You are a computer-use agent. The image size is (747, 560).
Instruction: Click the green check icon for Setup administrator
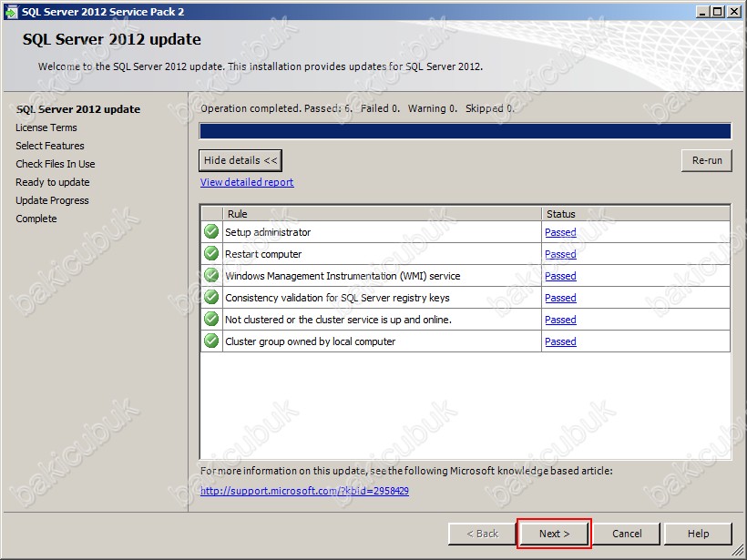[211, 231]
